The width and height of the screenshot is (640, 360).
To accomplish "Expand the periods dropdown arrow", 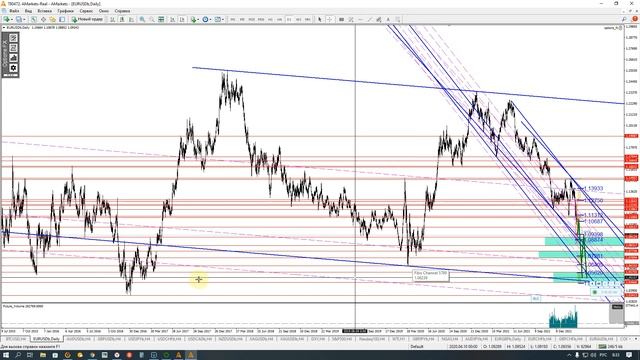I will pos(211,19).
